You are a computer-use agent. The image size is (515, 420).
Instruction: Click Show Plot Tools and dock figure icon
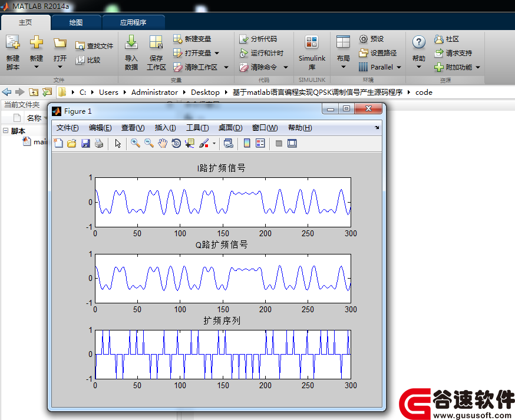pos(292,143)
